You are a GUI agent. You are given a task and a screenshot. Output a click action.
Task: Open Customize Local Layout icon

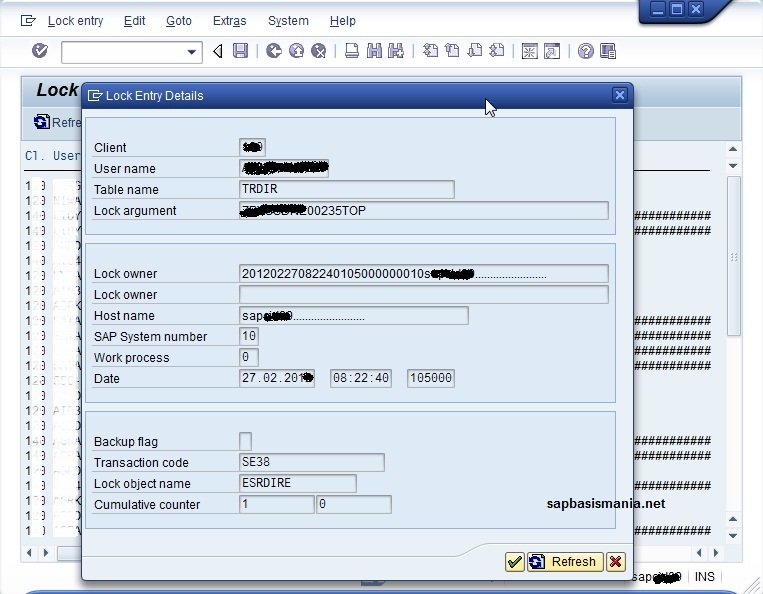pos(608,51)
